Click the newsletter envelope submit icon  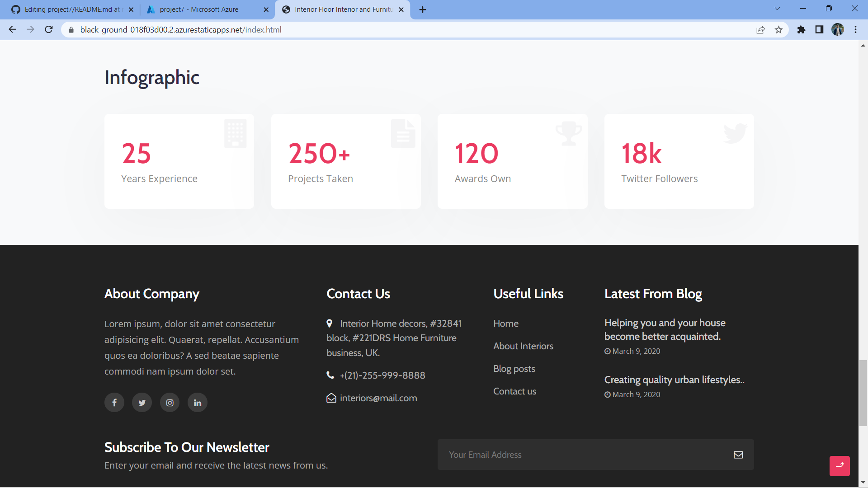point(738,455)
